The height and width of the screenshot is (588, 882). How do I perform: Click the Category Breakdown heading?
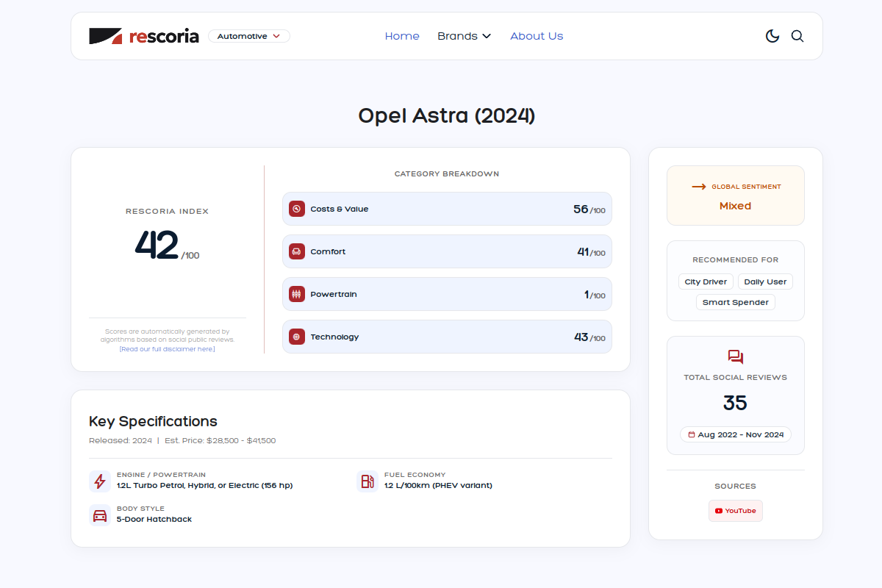[x=447, y=174]
